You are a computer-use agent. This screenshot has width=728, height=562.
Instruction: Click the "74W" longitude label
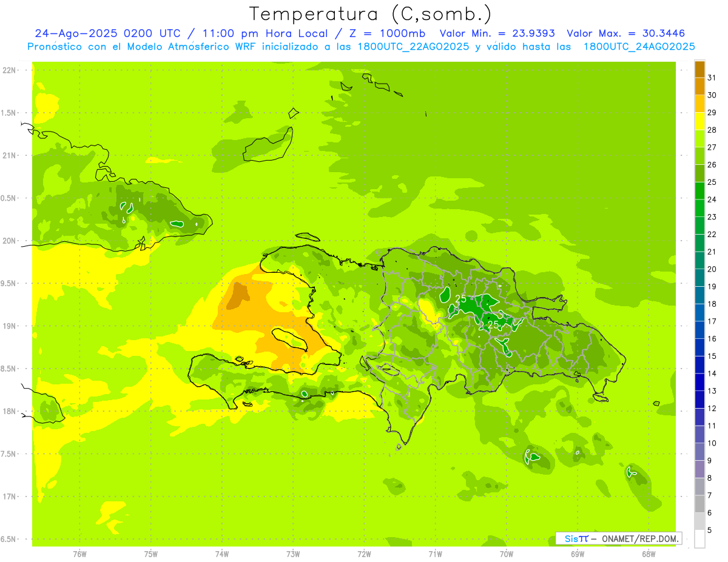[x=222, y=554]
